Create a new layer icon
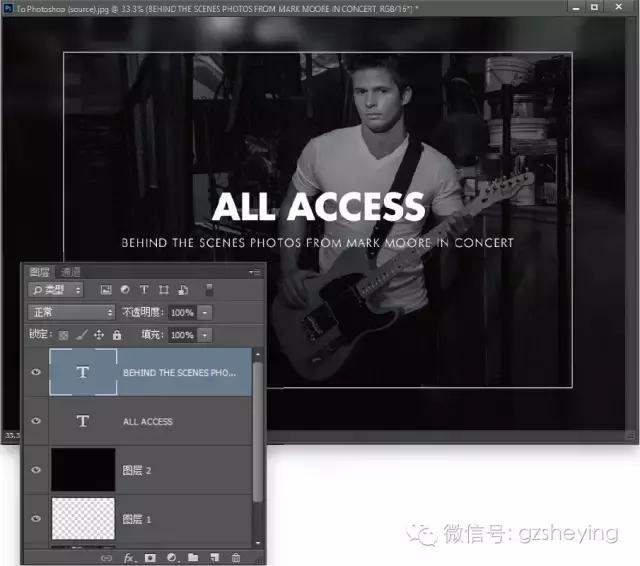 click(215, 558)
